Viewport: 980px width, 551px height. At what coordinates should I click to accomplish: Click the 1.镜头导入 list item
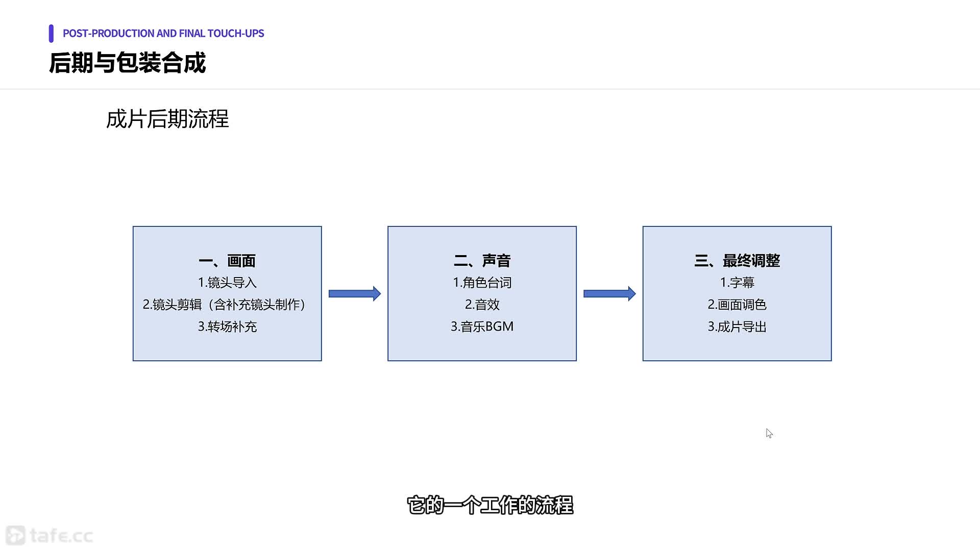pyautogui.click(x=227, y=283)
